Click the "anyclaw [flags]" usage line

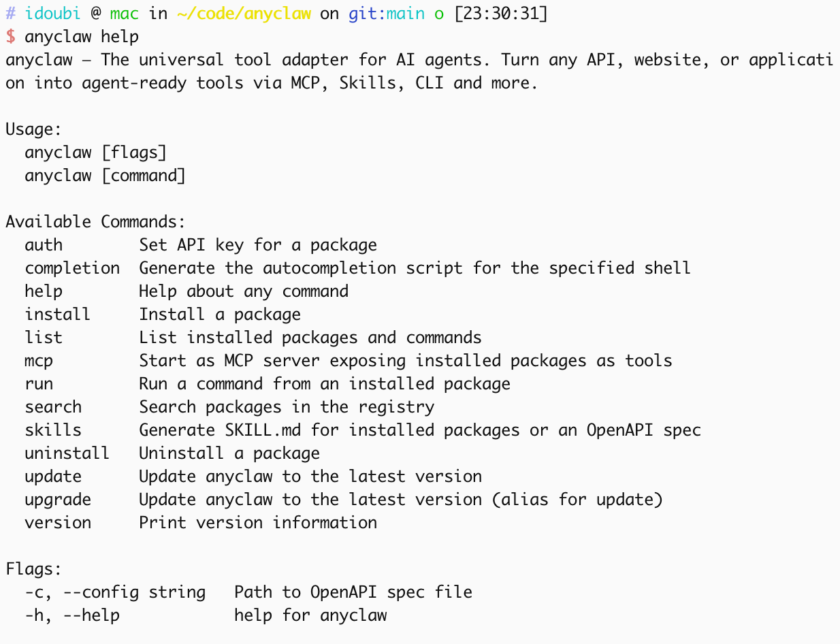point(96,152)
